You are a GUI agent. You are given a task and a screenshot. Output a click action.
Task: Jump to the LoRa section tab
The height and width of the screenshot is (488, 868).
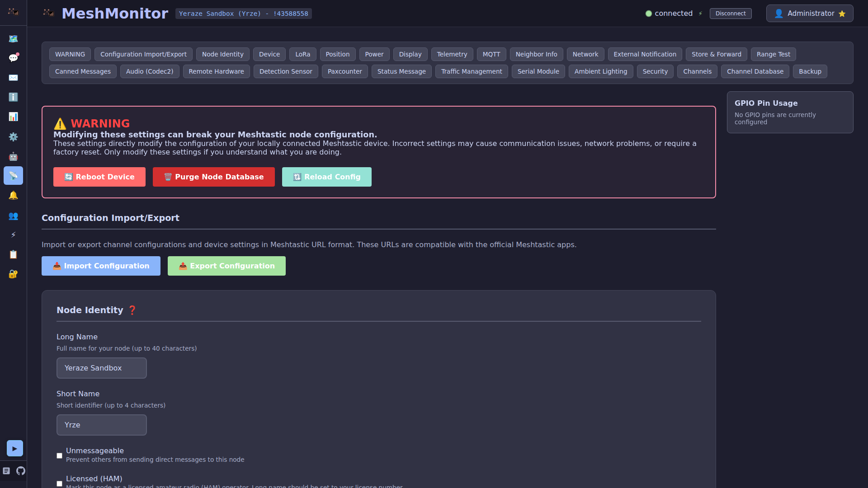[302, 54]
